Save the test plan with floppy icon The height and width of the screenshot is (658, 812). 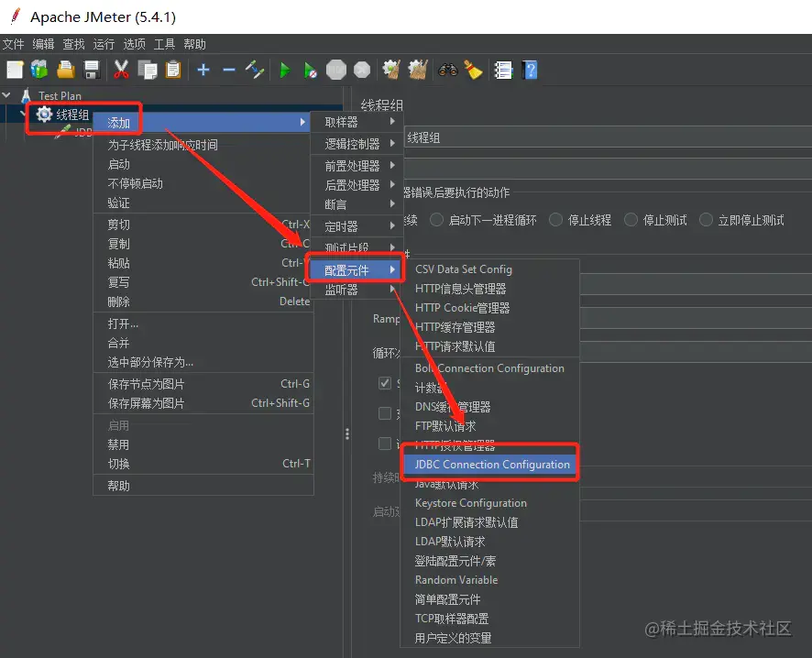(92, 70)
